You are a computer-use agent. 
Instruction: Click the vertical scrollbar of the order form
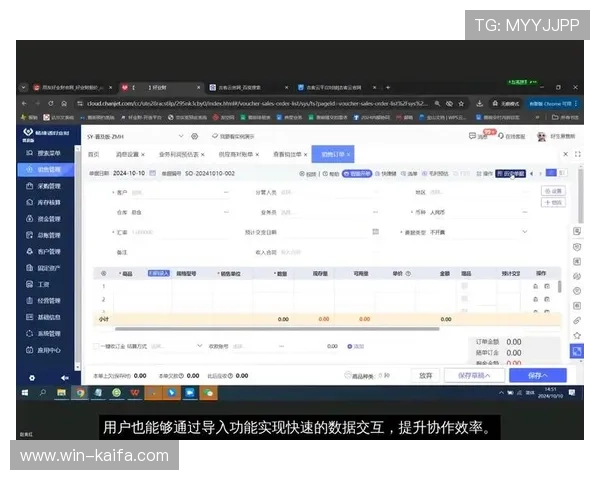580,196
